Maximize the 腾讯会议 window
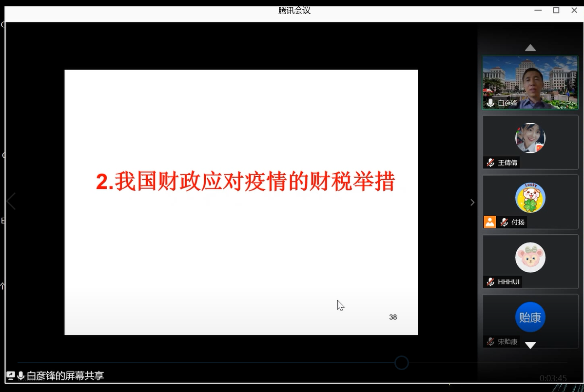Image resolution: width=584 pixels, height=392 pixels. click(556, 10)
